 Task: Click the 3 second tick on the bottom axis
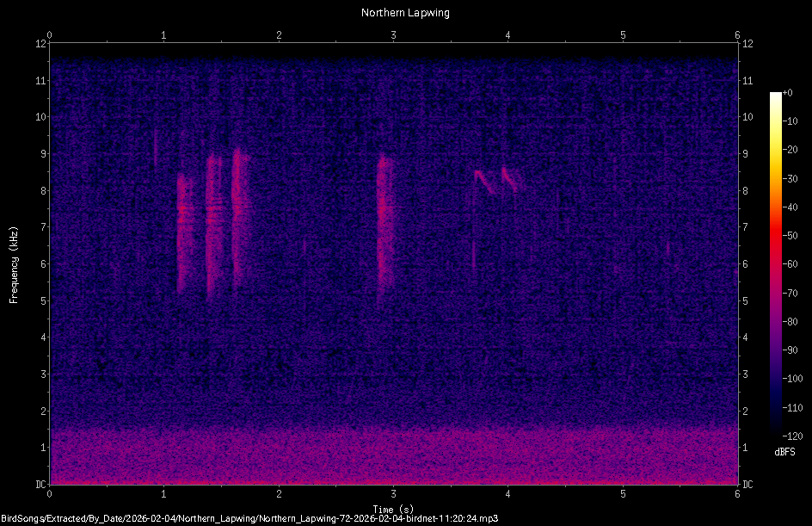(x=393, y=495)
